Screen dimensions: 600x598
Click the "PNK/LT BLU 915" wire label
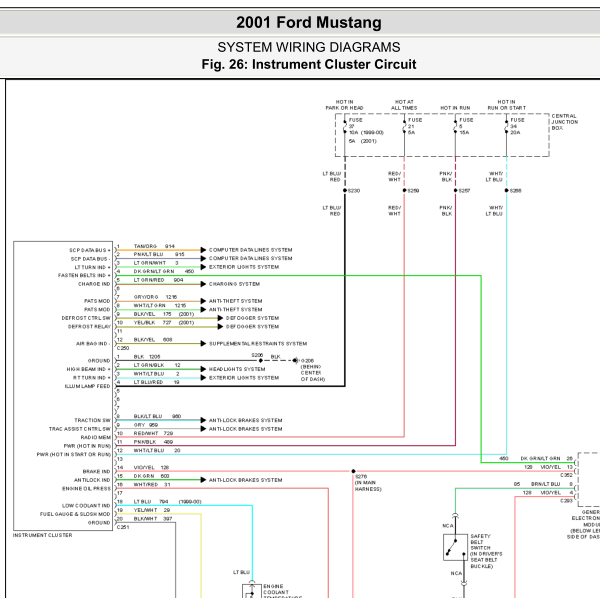coord(159,254)
